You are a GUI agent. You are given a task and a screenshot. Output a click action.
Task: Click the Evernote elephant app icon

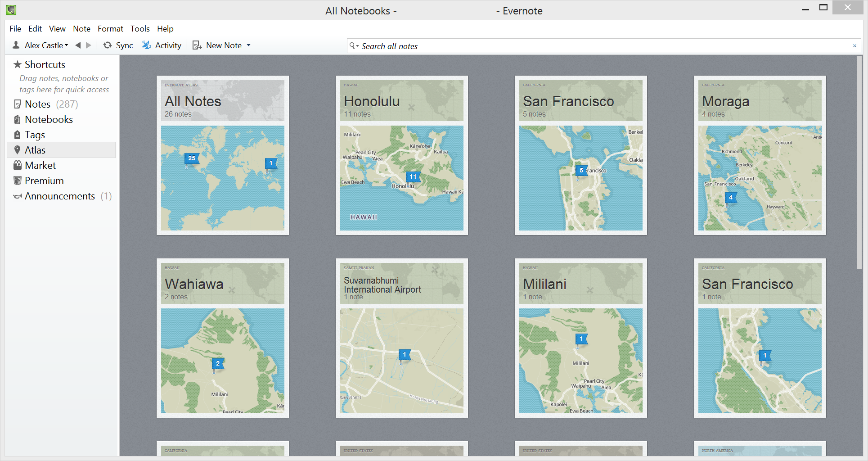point(11,9)
